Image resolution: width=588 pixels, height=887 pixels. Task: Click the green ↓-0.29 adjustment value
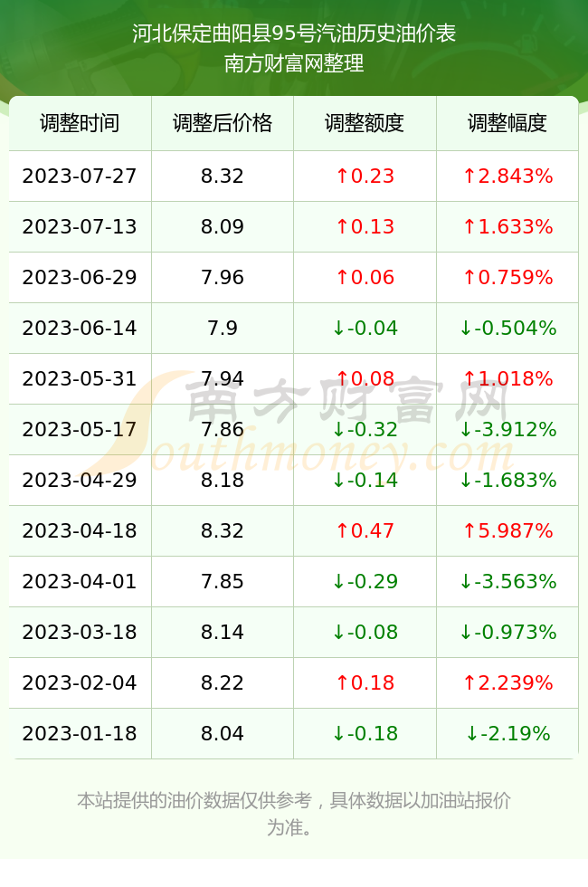pos(365,581)
